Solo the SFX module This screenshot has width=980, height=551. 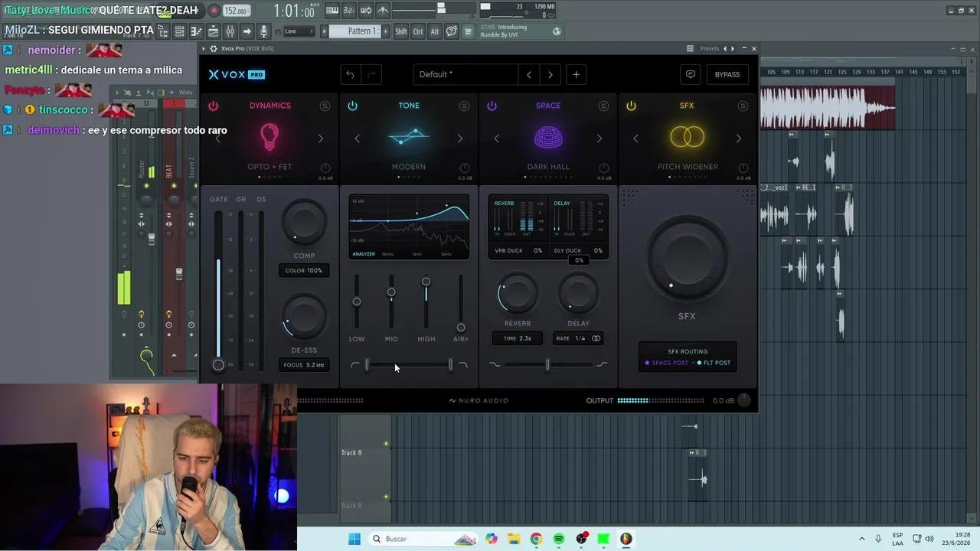pos(743,106)
